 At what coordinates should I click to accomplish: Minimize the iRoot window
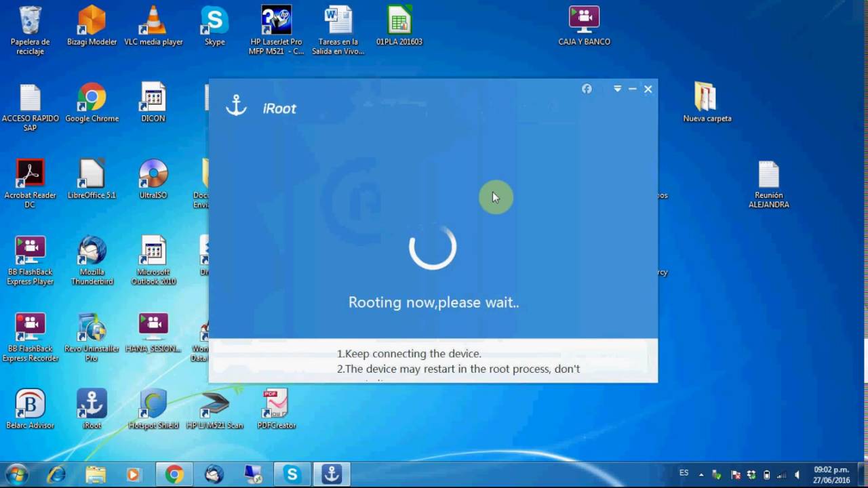click(633, 89)
